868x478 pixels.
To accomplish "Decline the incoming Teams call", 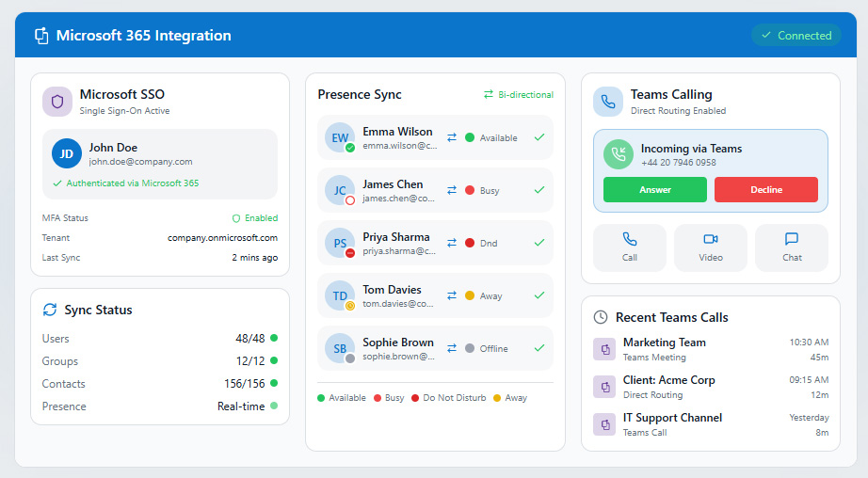I will click(766, 189).
